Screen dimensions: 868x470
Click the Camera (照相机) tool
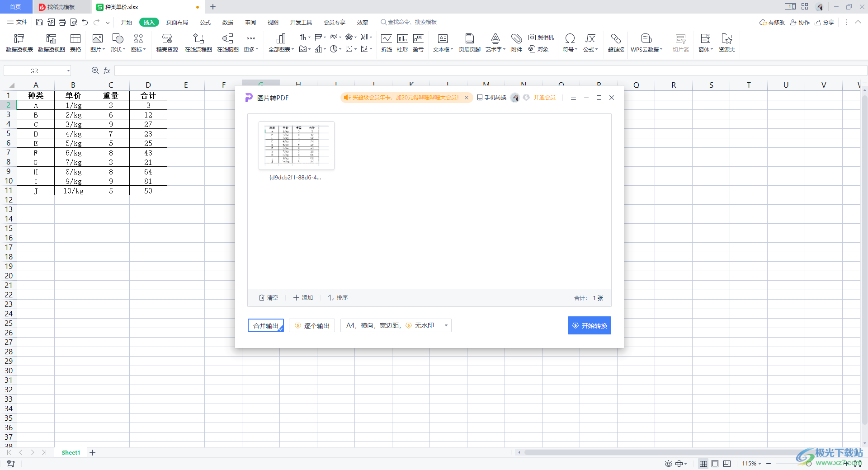[x=541, y=38]
